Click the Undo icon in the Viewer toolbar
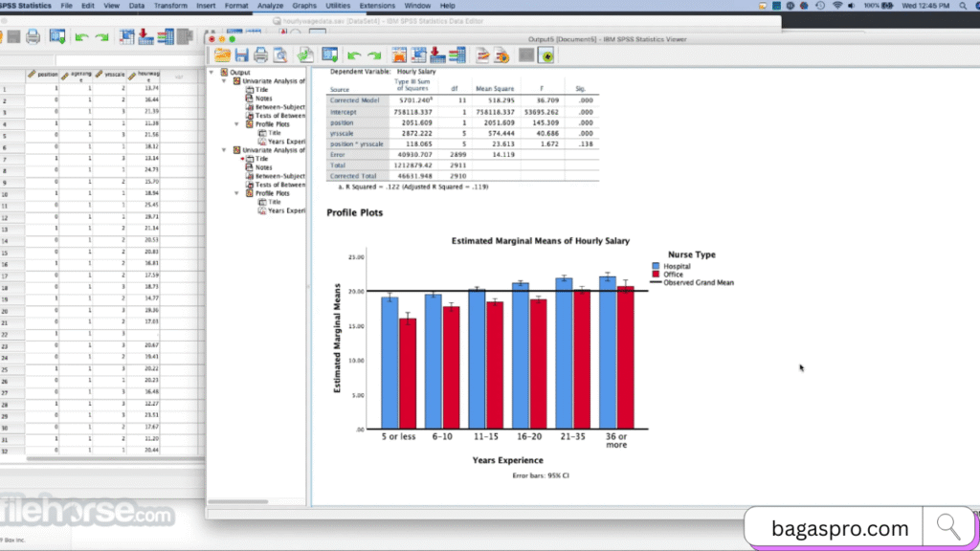This screenshot has height=551, width=980. (x=352, y=55)
